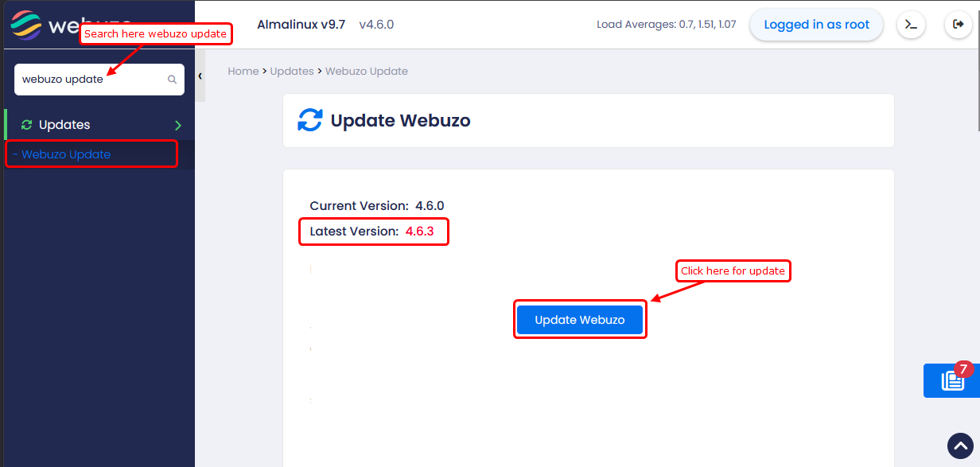Open the news panel with badge 7

click(x=951, y=381)
